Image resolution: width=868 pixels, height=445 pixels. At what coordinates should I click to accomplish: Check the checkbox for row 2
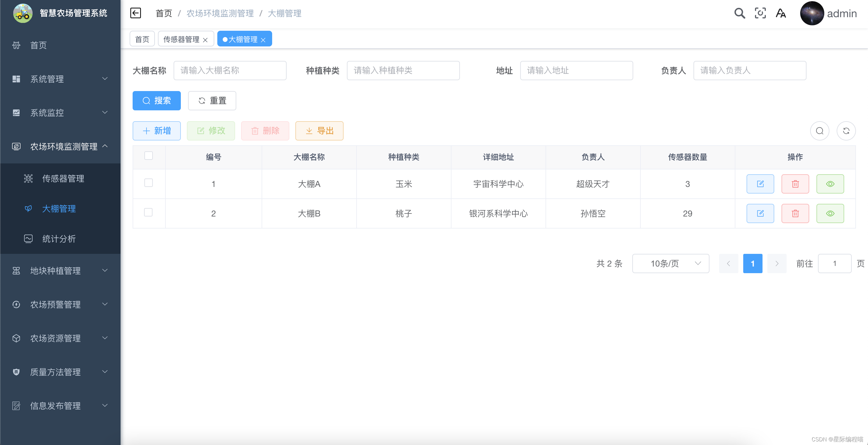[x=149, y=212]
